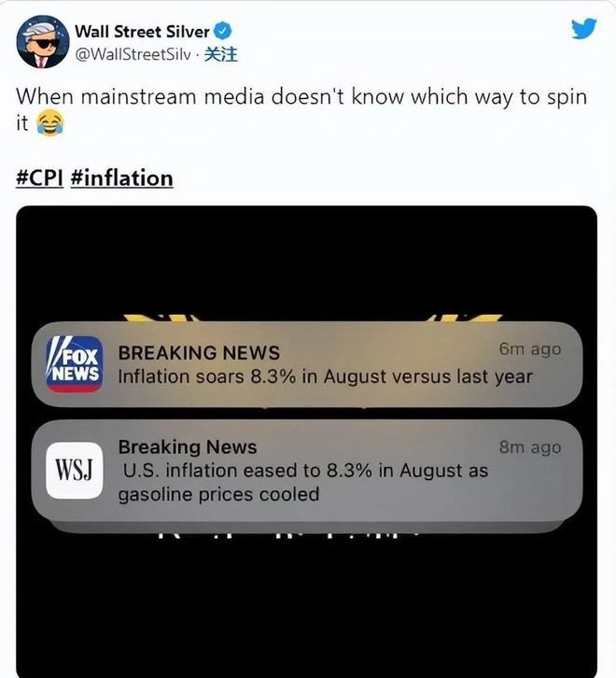Click the Fox News app icon
This screenshot has height=678, width=616.
(x=75, y=364)
